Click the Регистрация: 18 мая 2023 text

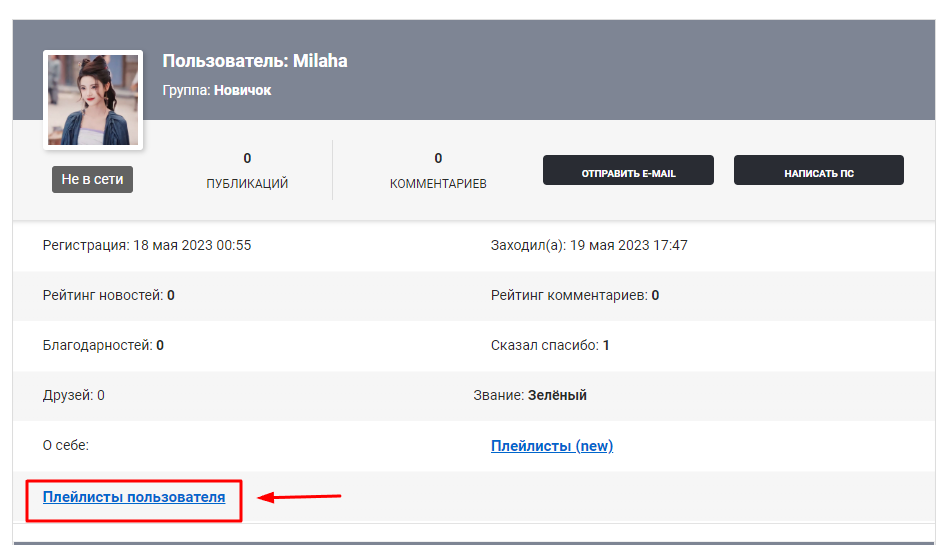click(147, 245)
